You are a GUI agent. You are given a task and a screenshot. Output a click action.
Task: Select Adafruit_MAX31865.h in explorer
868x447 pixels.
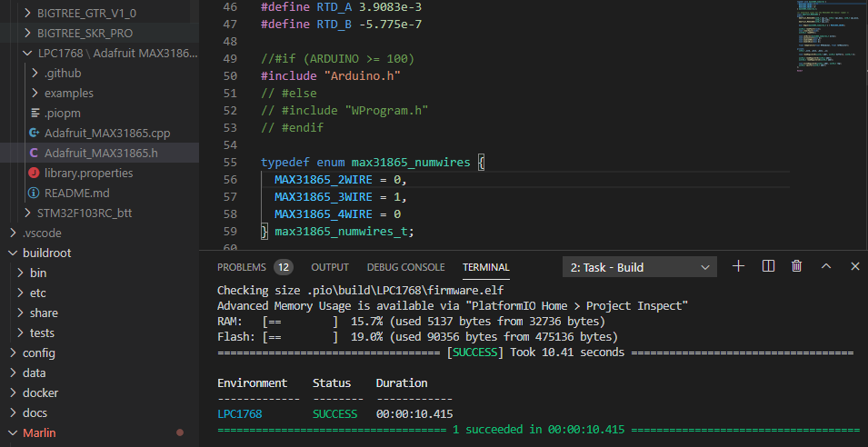[101, 153]
